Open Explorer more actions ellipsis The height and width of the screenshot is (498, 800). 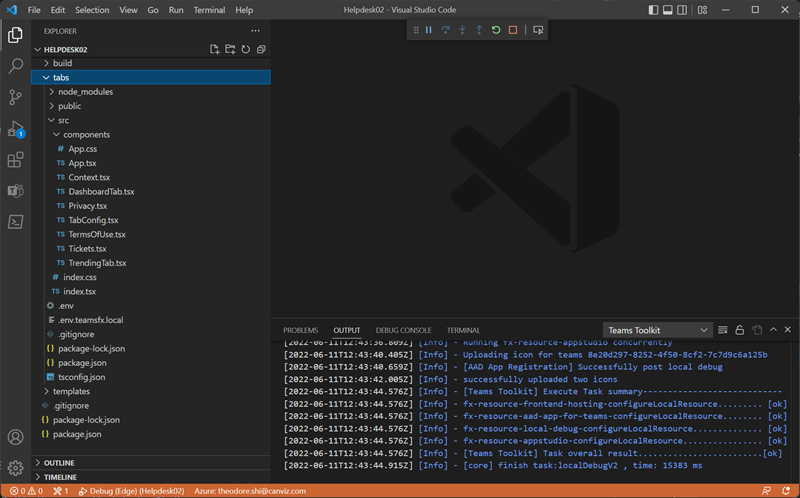pos(256,31)
